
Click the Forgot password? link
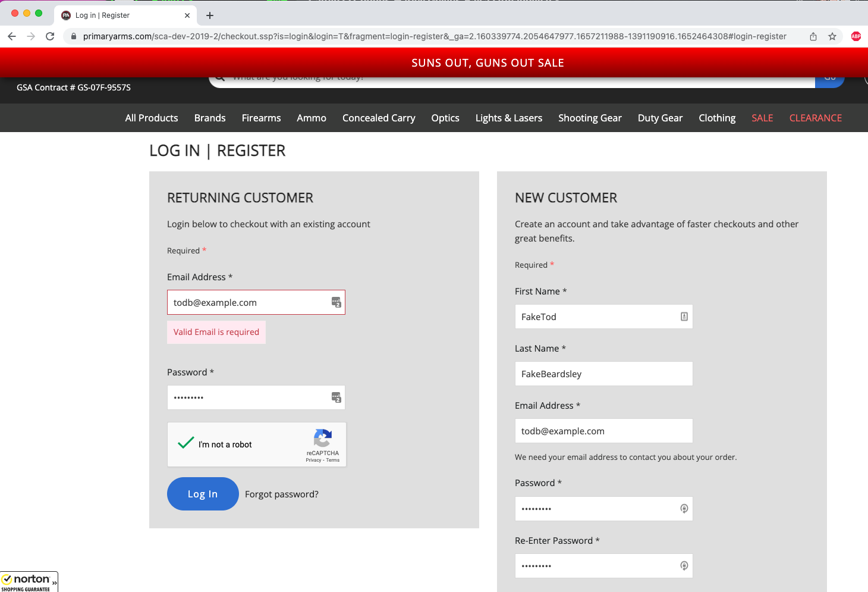[x=281, y=494]
